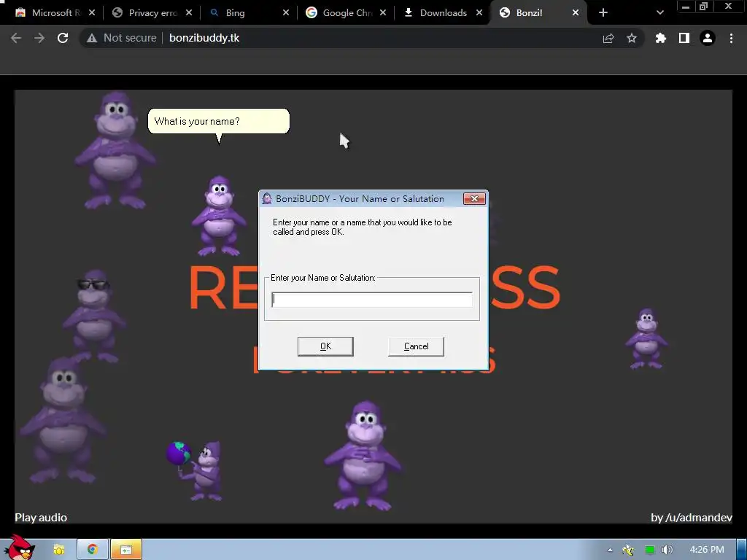Image resolution: width=747 pixels, height=560 pixels.
Task: Click the Play audio link
Action: [41, 517]
